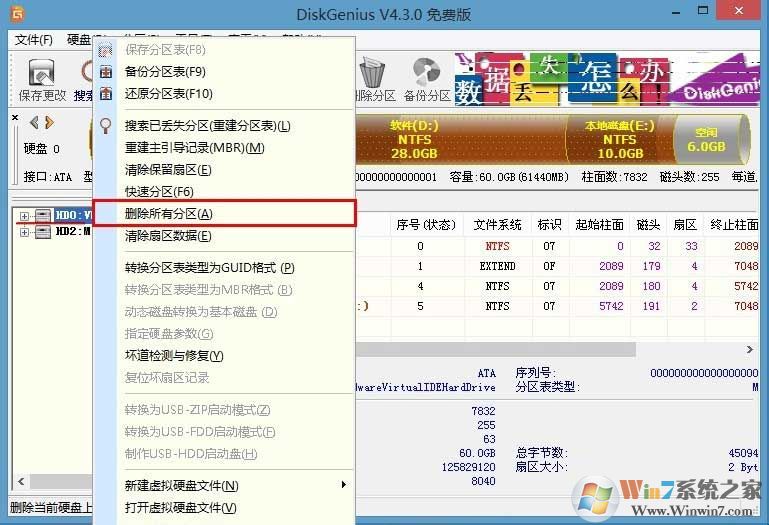Choose 搜索已丢失分区(重建分区表)(L)

point(208,126)
